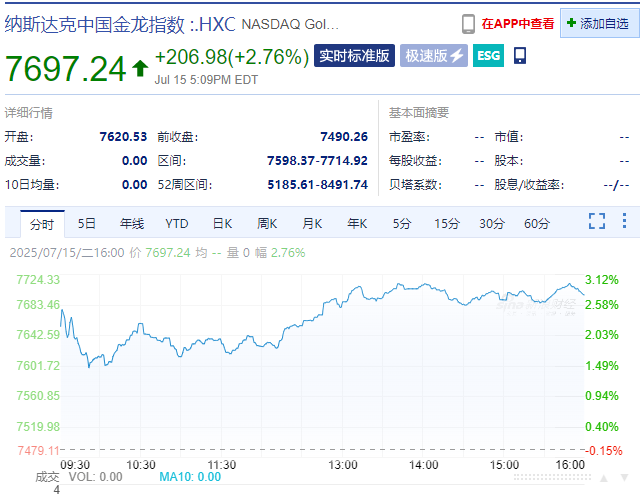The image size is (641, 501).
Task: Select the 60分 interval tab
Action: 537,223
